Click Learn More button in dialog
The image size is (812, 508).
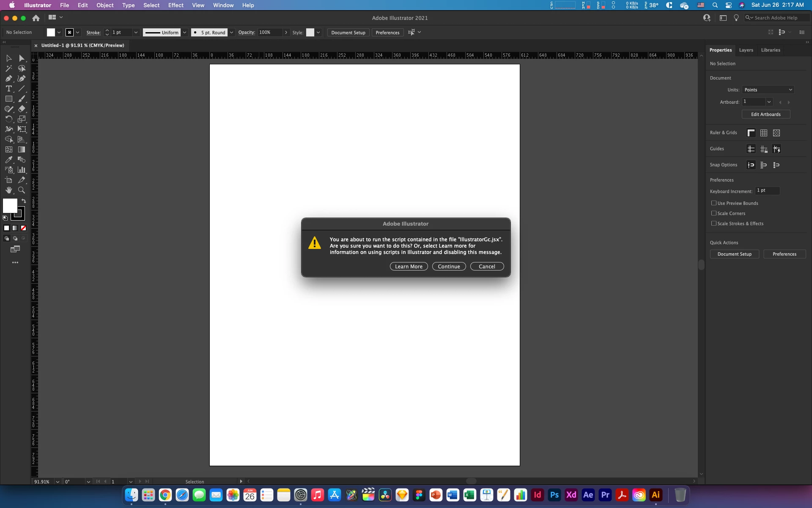[409, 266]
